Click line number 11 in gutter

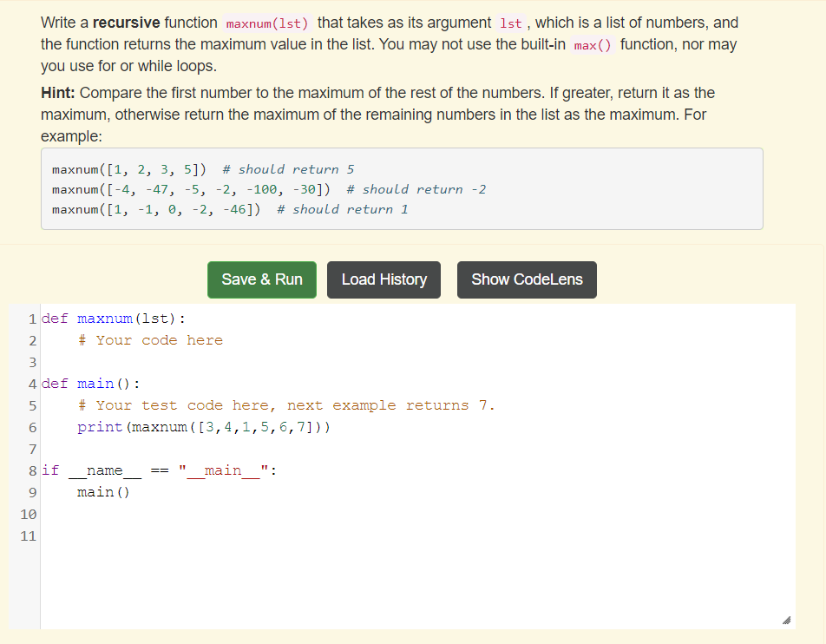coord(29,536)
